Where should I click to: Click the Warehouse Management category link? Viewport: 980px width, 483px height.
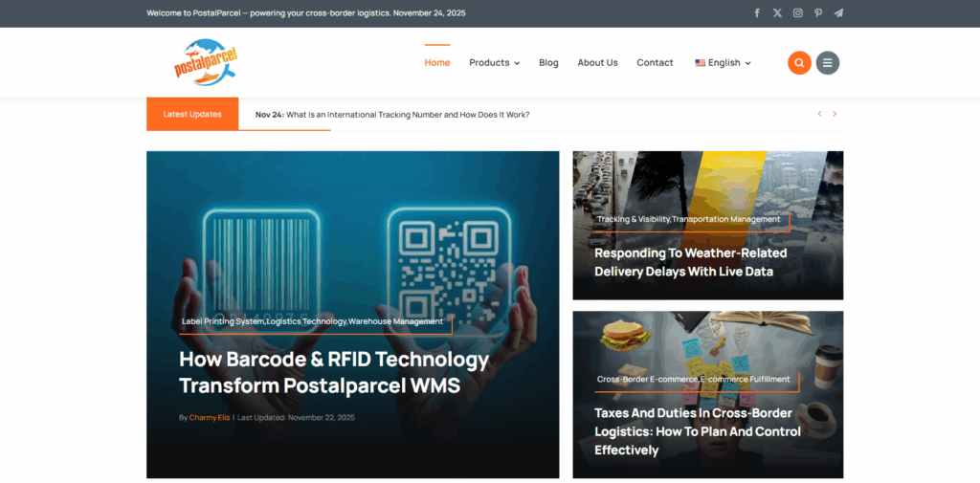pyautogui.click(x=395, y=321)
